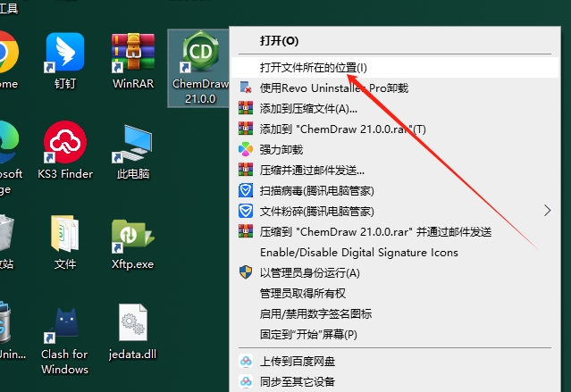Select the Chrome desktop icon
Screen dimensions: 571x392
tap(8, 61)
